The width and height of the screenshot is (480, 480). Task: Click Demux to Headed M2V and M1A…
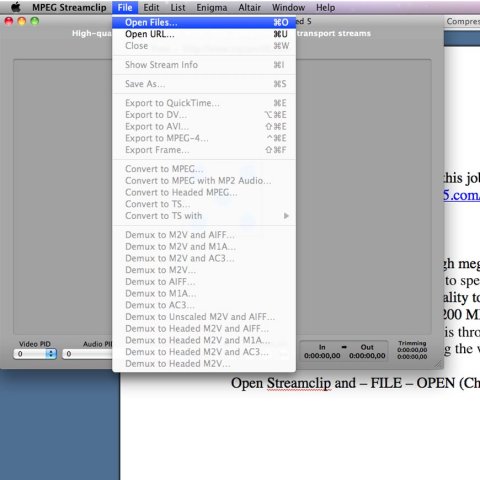coord(204,340)
